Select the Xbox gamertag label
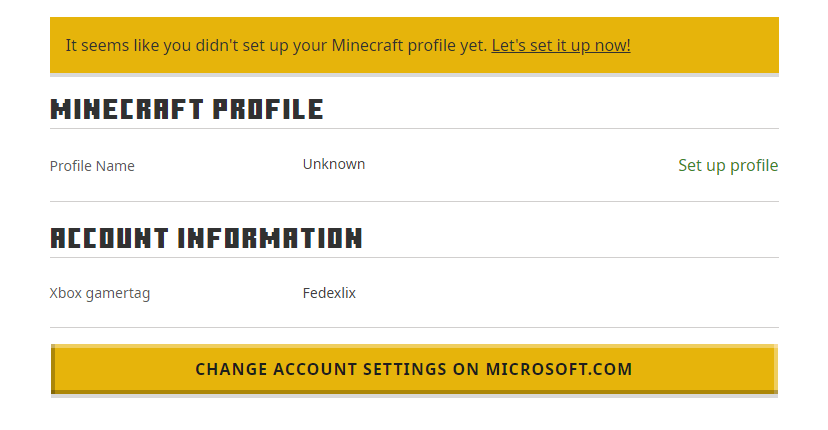Viewport: 828px width, 430px height. tap(100, 293)
